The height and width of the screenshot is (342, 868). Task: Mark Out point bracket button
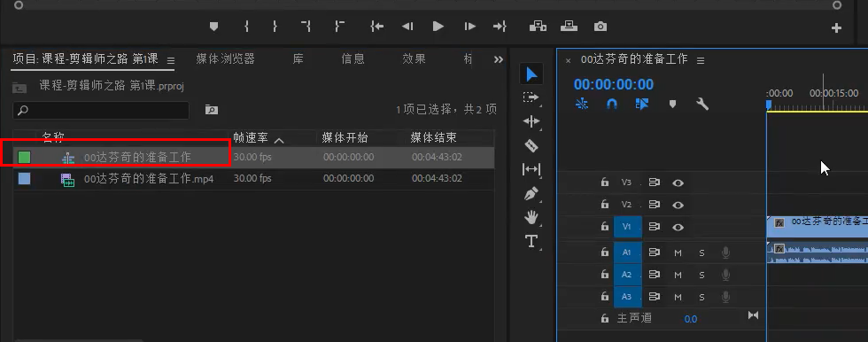click(275, 26)
